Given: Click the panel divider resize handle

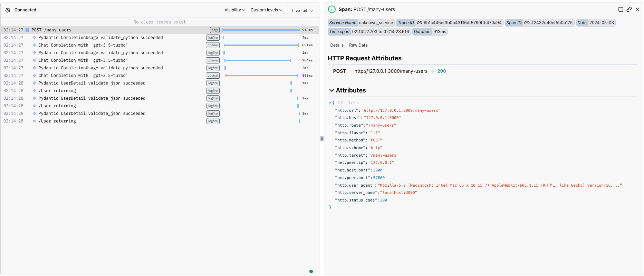Looking at the screenshot, I should pyautogui.click(x=322, y=139).
